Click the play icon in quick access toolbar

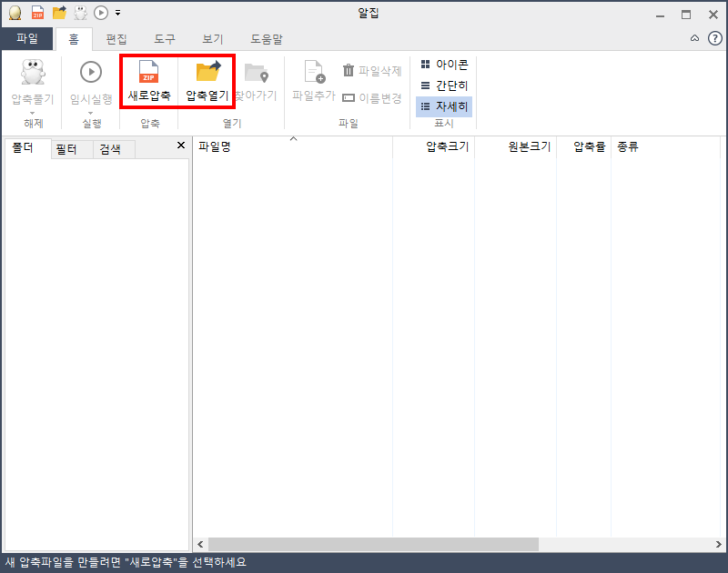point(101,13)
